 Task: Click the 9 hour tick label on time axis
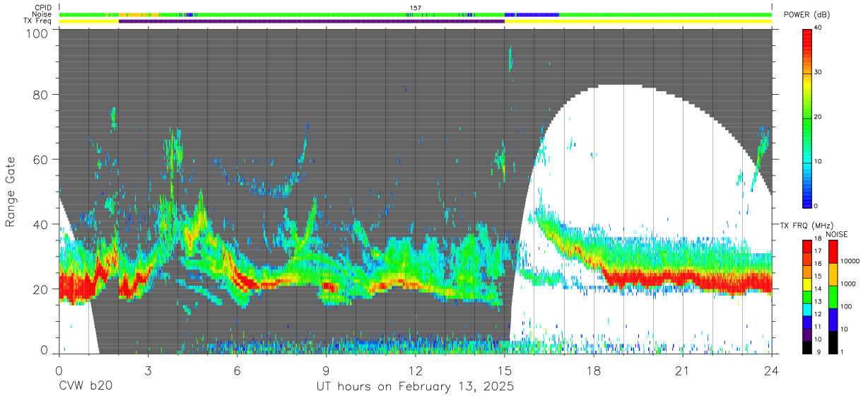pyautogui.click(x=326, y=371)
